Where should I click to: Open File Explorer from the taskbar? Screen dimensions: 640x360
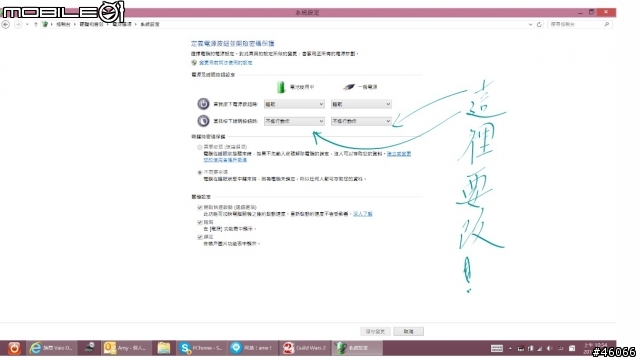tap(164, 348)
